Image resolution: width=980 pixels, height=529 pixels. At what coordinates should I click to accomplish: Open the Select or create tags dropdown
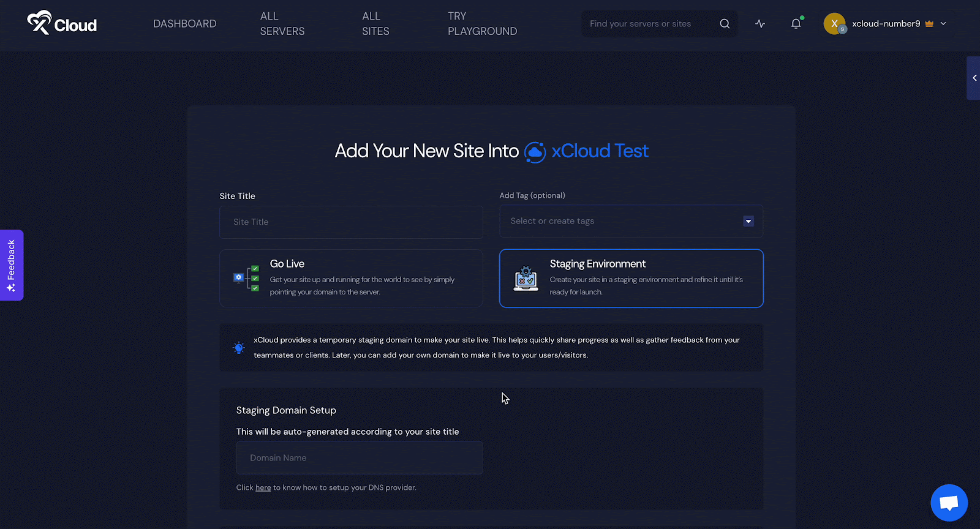tap(631, 221)
